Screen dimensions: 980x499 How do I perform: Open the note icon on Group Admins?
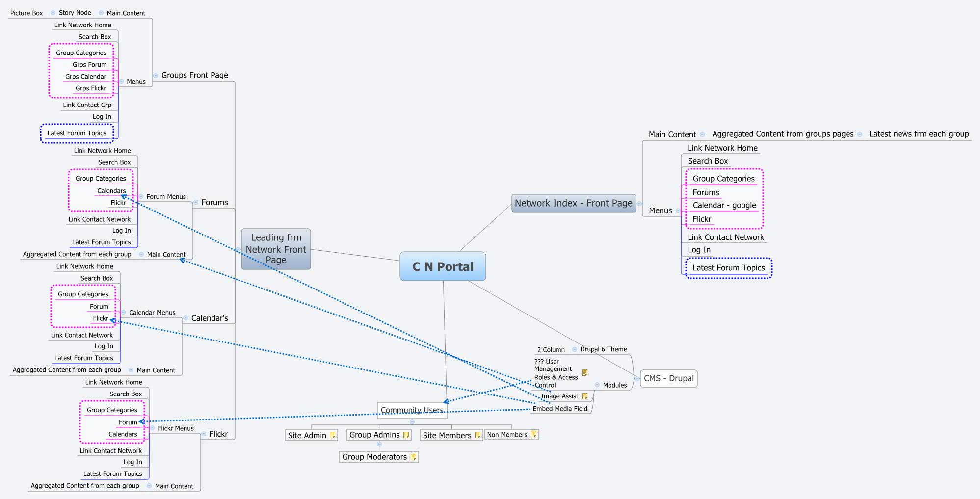point(405,434)
